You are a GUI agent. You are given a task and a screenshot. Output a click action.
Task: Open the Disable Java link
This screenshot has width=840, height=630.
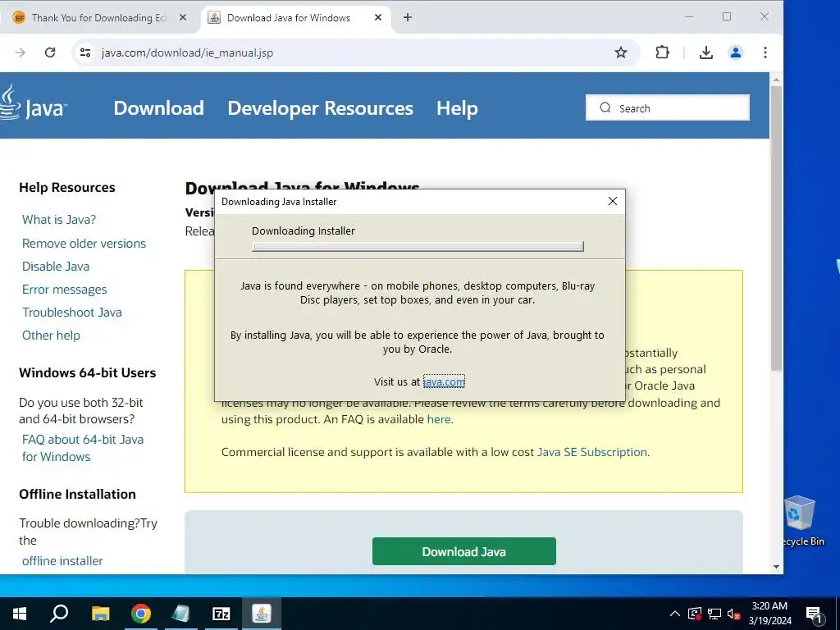click(x=56, y=267)
